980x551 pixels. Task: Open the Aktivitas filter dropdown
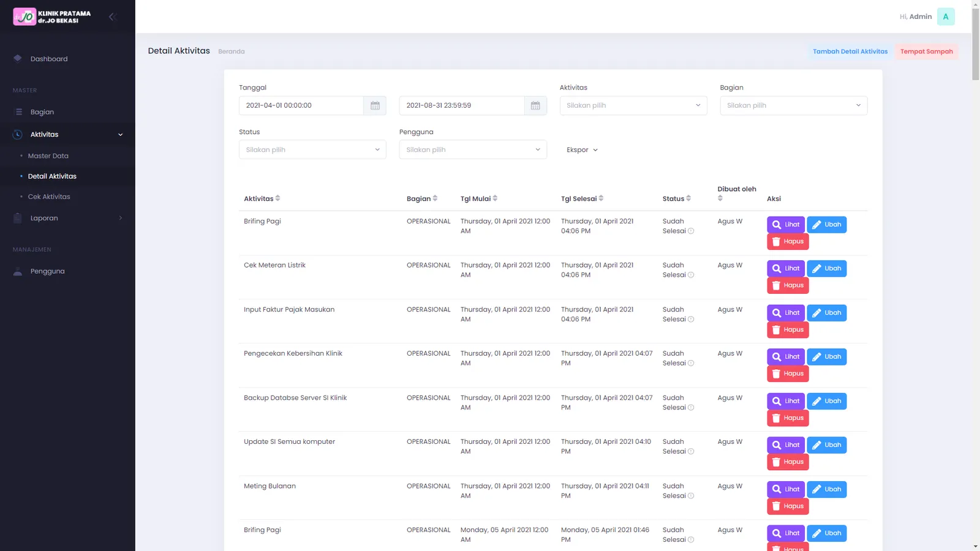coord(633,105)
